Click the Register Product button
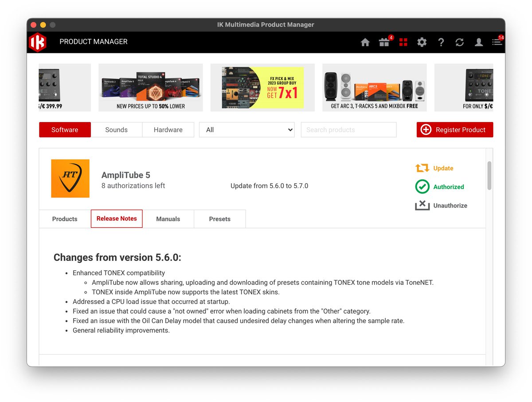This screenshot has width=532, height=402. tap(455, 130)
